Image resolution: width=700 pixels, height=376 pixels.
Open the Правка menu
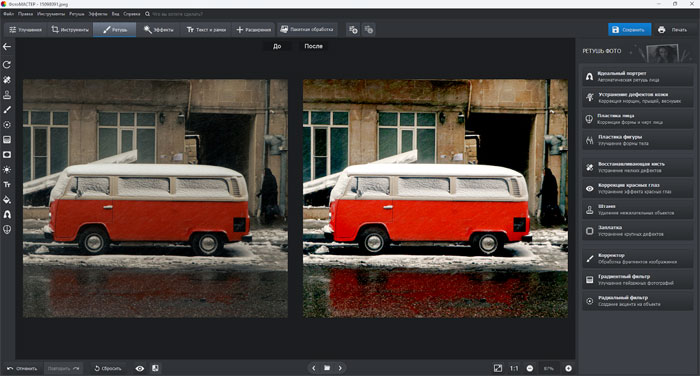(x=25, y=14)
